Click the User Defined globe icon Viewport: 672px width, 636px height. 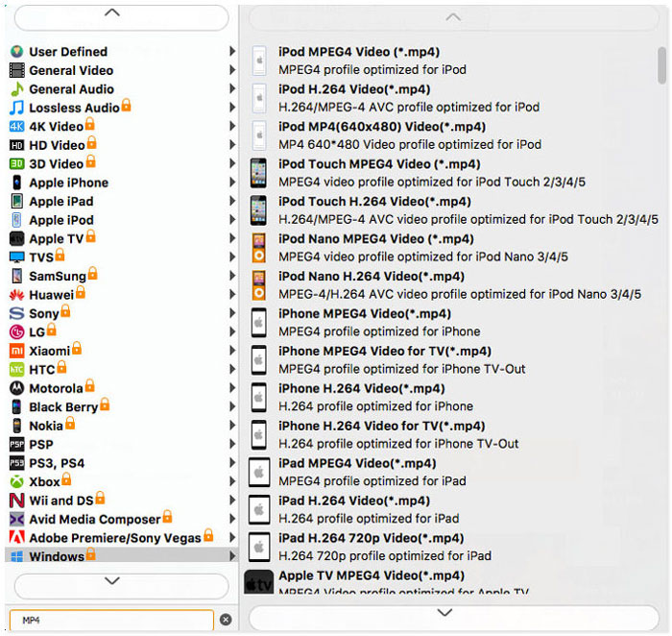(16, 52)
